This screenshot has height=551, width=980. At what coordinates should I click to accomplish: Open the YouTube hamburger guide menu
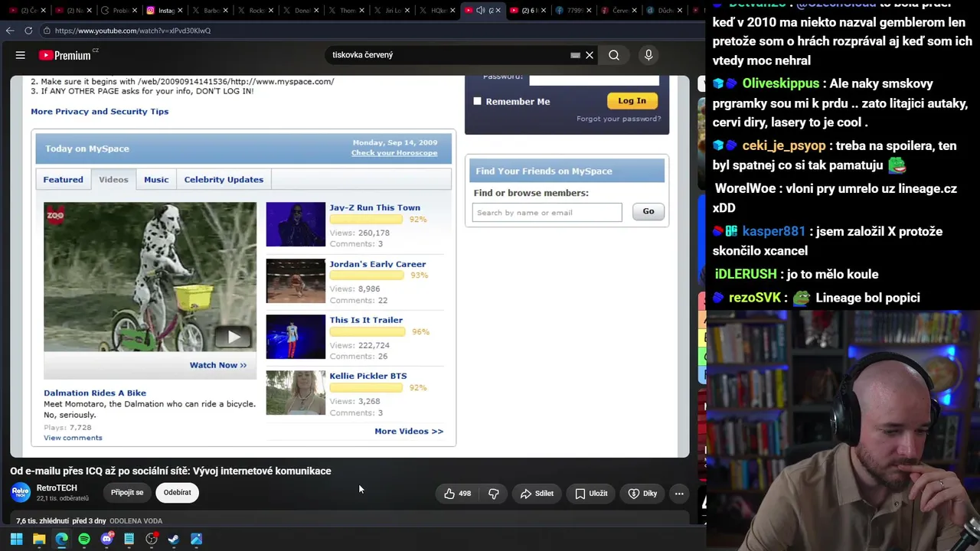click(21, 55)
